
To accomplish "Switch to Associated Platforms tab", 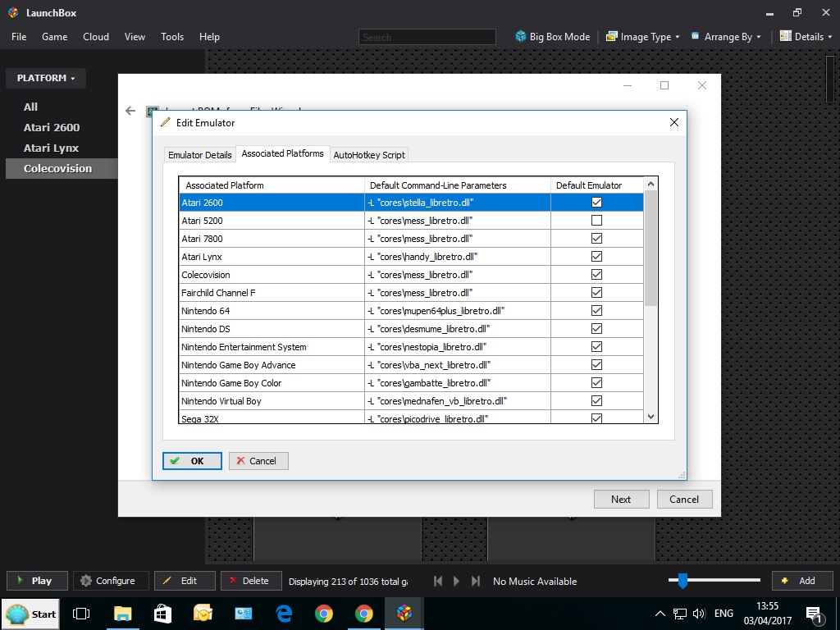I will [282, 153].
